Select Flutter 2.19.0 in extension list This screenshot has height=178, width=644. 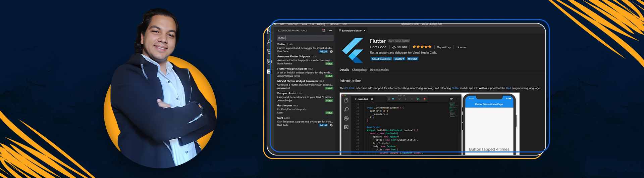tap(305, 48)
